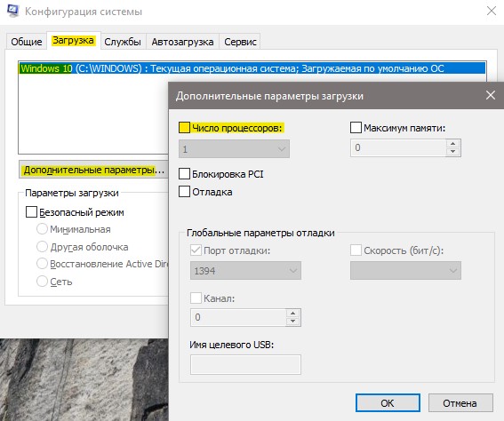Click the Отмена button
504x421 pixels.
tap(460, 403)
